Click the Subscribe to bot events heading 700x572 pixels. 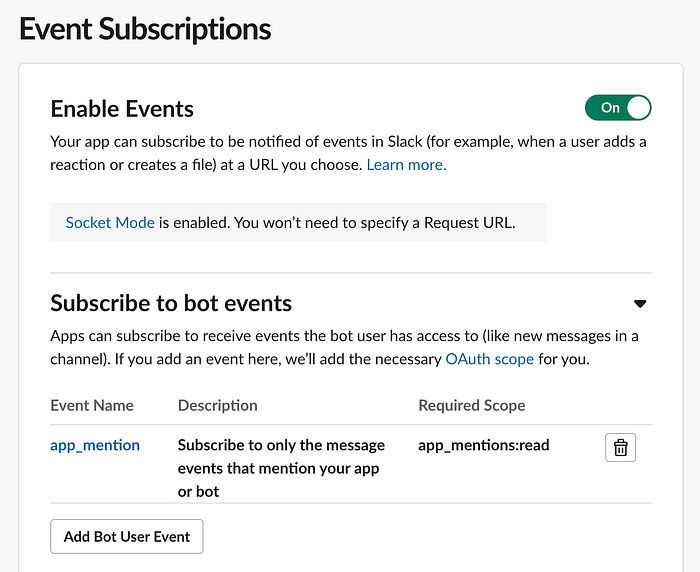[171, 303]
